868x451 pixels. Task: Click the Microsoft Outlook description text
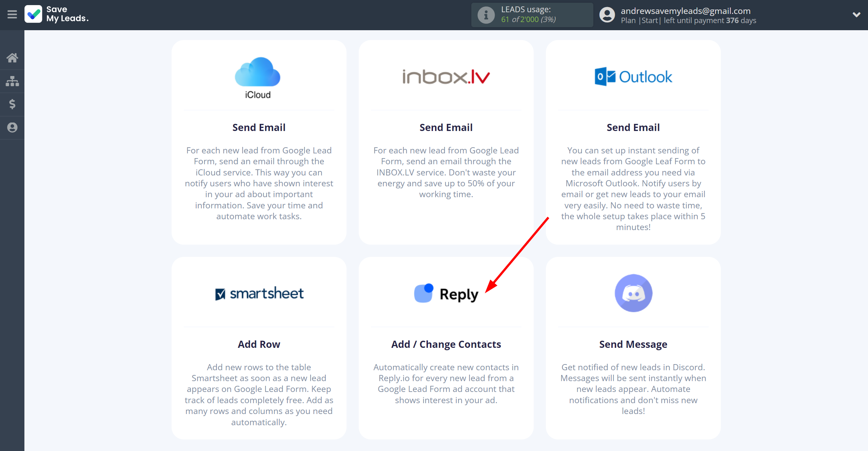tap(633, 189)
